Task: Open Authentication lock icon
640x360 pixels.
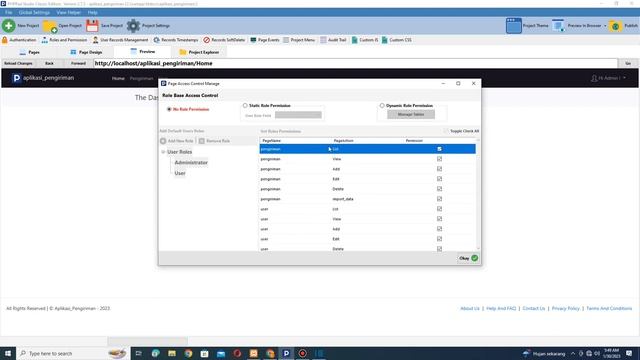Action: click(x=5, y=40)
